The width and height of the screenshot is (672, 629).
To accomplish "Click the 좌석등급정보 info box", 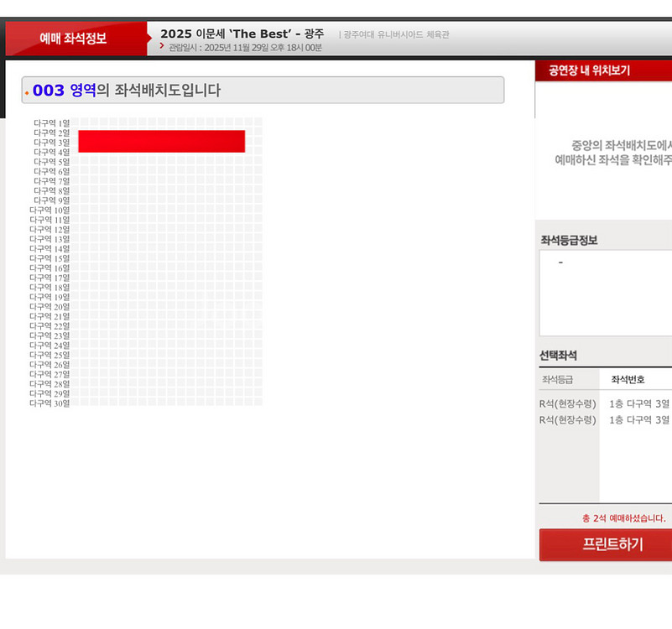I will pos(606,292).
